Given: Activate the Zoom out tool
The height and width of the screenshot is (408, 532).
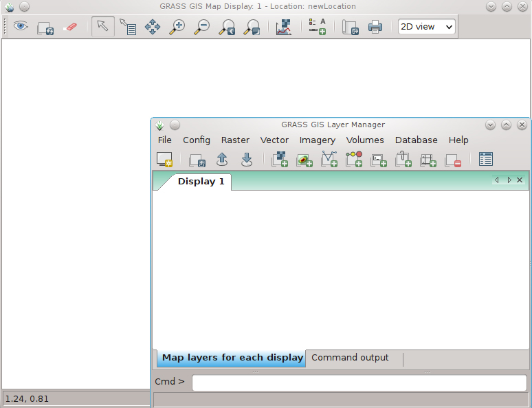Looking at the screenshot, I should [x=202, y=27].
